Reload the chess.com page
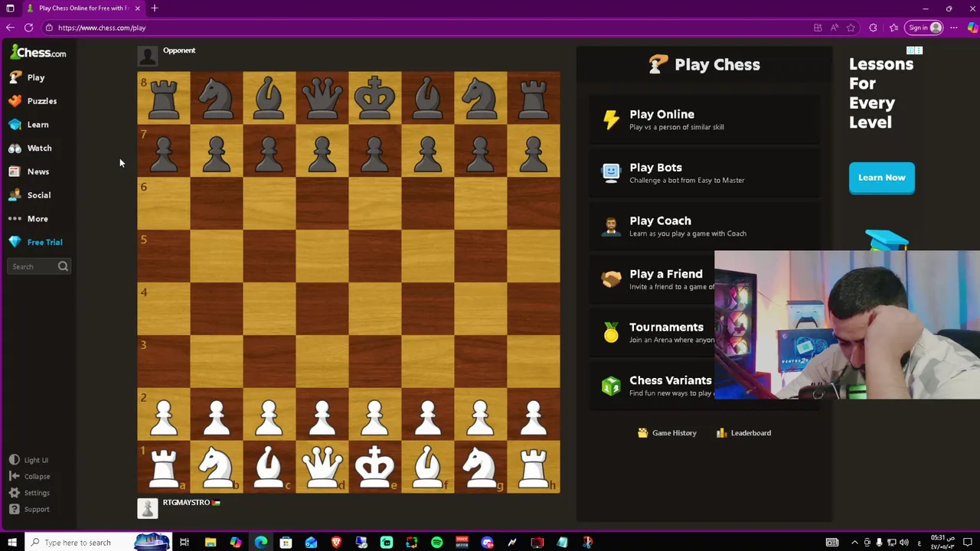The height and width of the screenshot is (551, 980). pyautogui.click(x=28, y=28)
